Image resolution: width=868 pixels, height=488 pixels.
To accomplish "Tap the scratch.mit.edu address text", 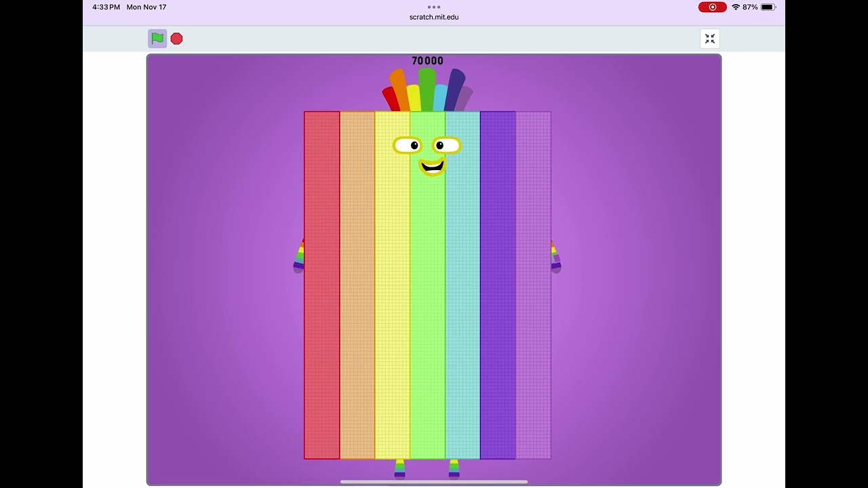I will (434, 17).
